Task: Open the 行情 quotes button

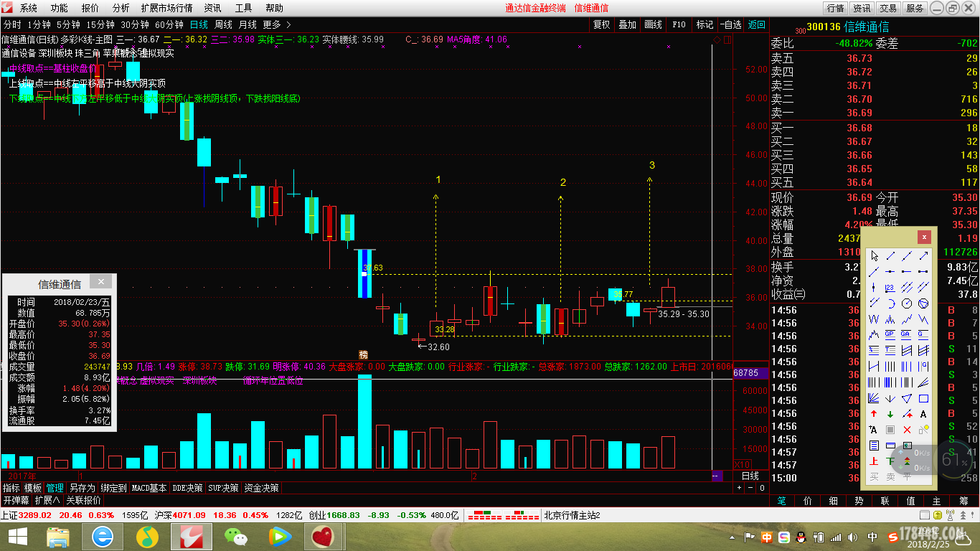Action: pos(835,8)
